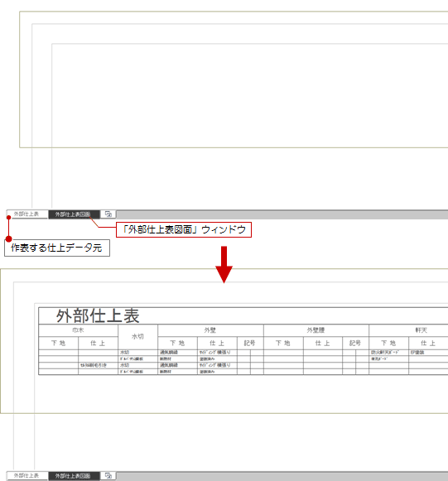Click the 下地 subheader under 巾木
The height and width of the screenshot is (481, 448).
tap(58, 343)
